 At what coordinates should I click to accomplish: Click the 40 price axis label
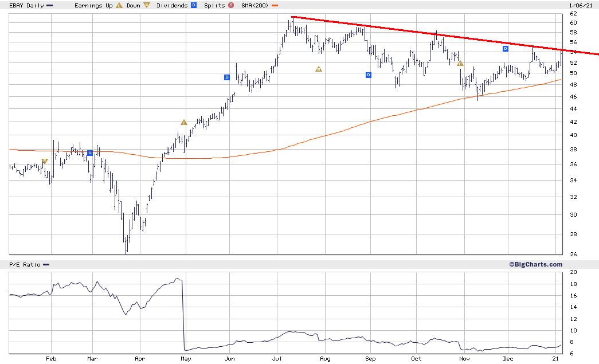[573, 135]
